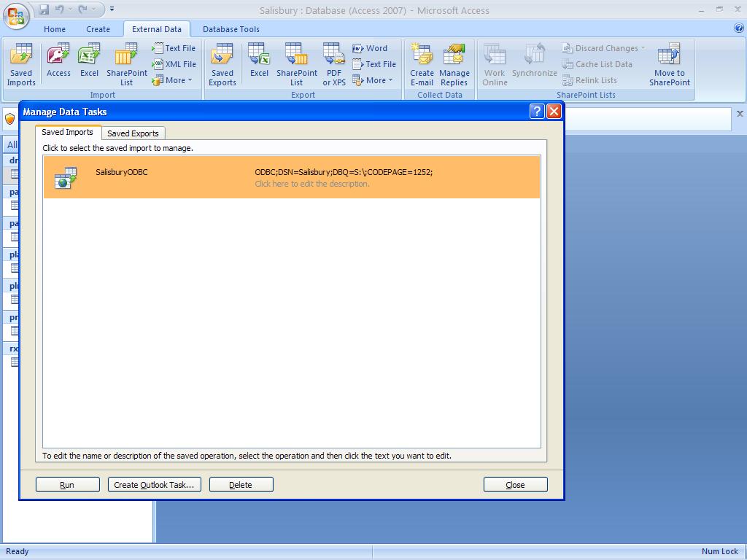
Task: Import SharePoint List icon
Action: [127, 65]
